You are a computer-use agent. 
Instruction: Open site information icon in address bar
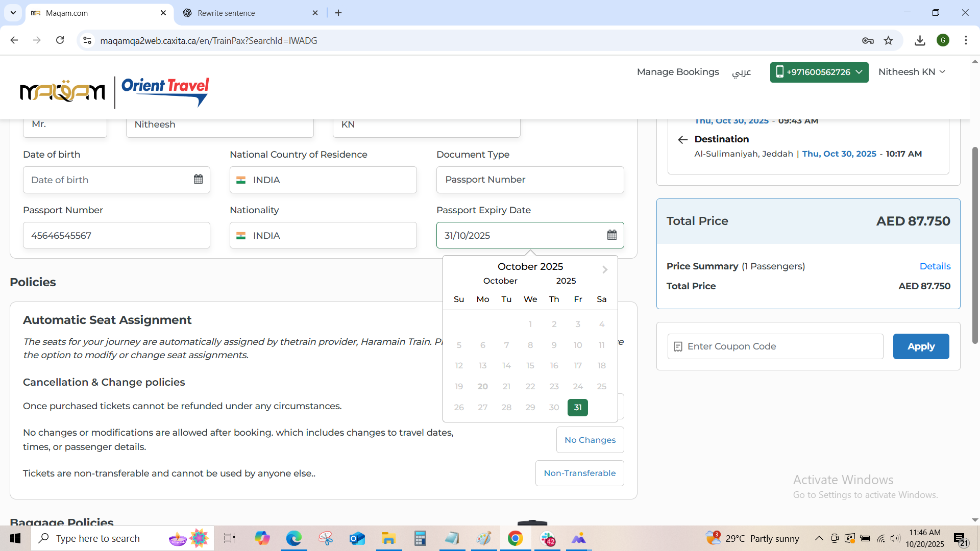point(87,40)
